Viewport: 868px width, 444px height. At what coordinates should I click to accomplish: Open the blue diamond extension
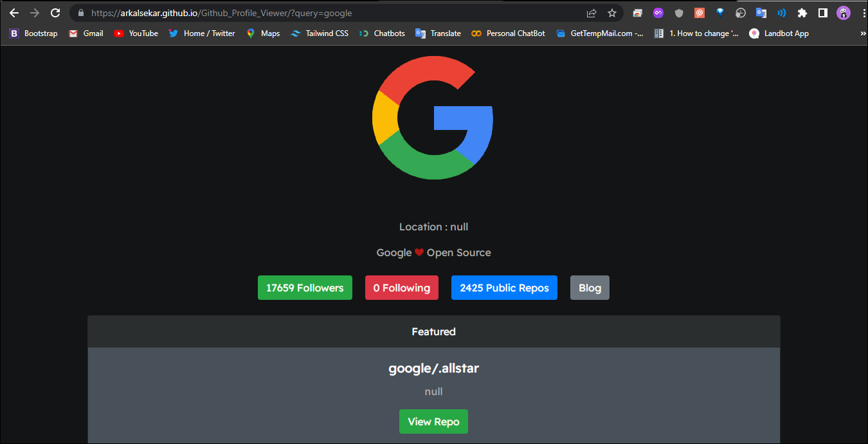(720, 12)
